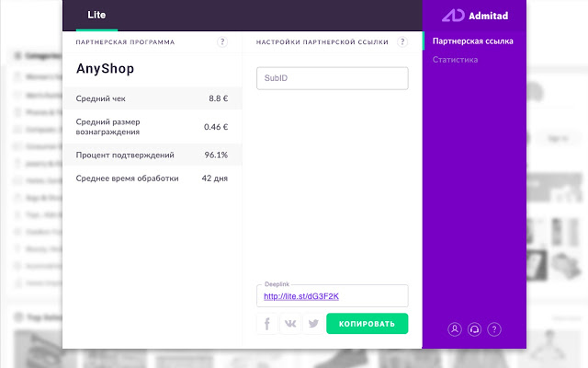Click the 0.46 € value
Viewport: 588px width, 368px height.
tap(216, 127)
